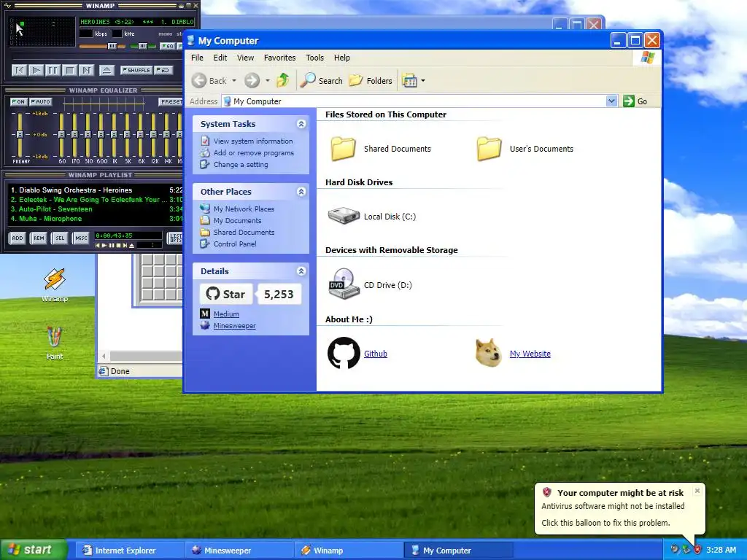Open Help menu in My Computer
747x560 pixels.
(x=341, y=58)
